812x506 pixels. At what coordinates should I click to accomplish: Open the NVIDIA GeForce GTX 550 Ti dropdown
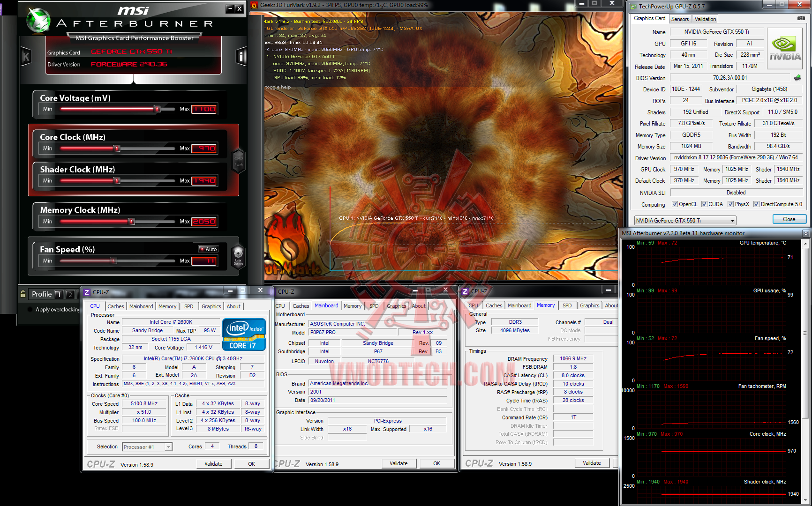685,221
